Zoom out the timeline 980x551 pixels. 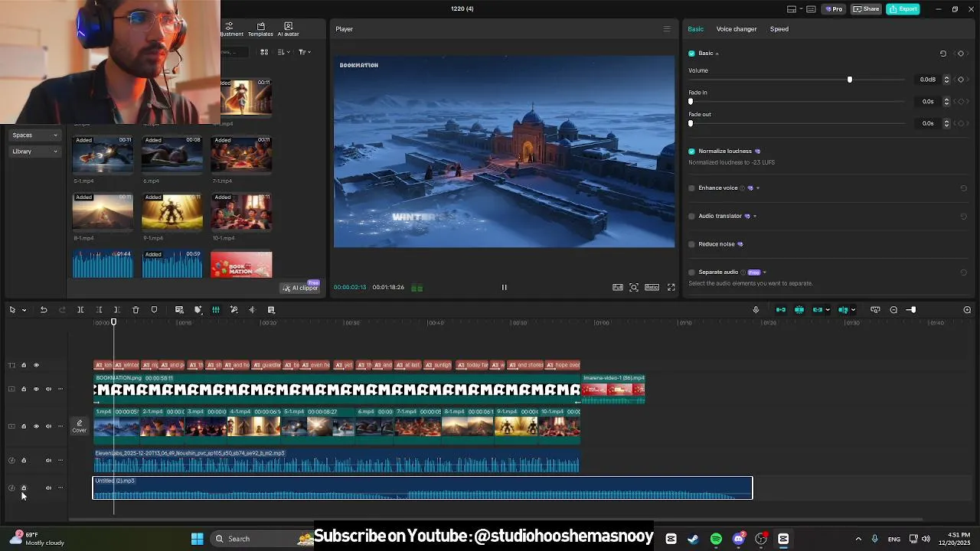[893, 310]
